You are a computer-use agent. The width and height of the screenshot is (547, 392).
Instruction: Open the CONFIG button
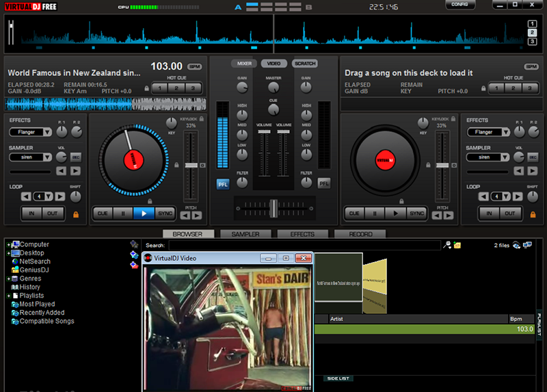[459, 5]
